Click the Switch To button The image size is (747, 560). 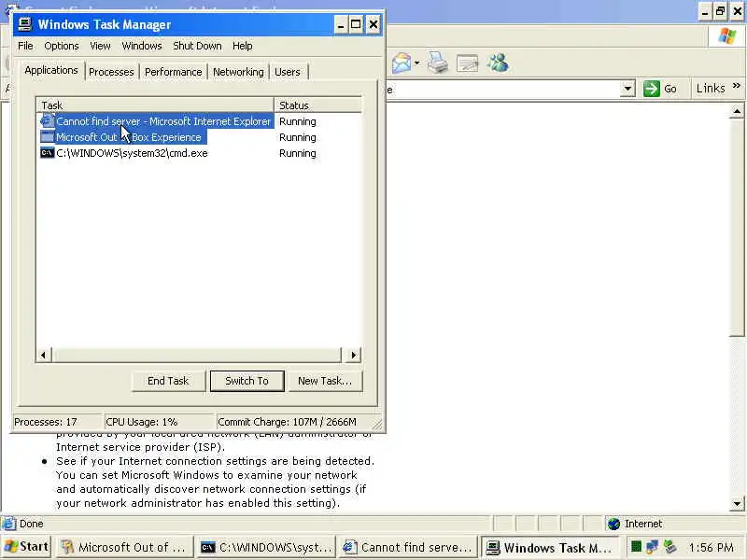[247, 381]
